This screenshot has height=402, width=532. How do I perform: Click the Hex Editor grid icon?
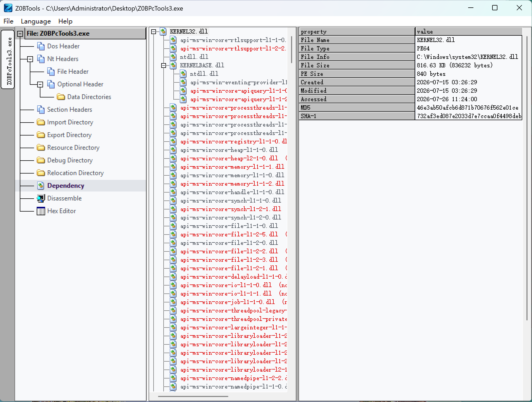coord(41,211)
